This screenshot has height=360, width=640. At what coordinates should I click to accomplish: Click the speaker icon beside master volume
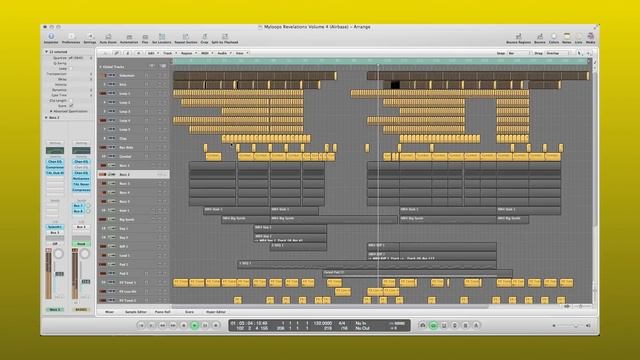point(588,325)
